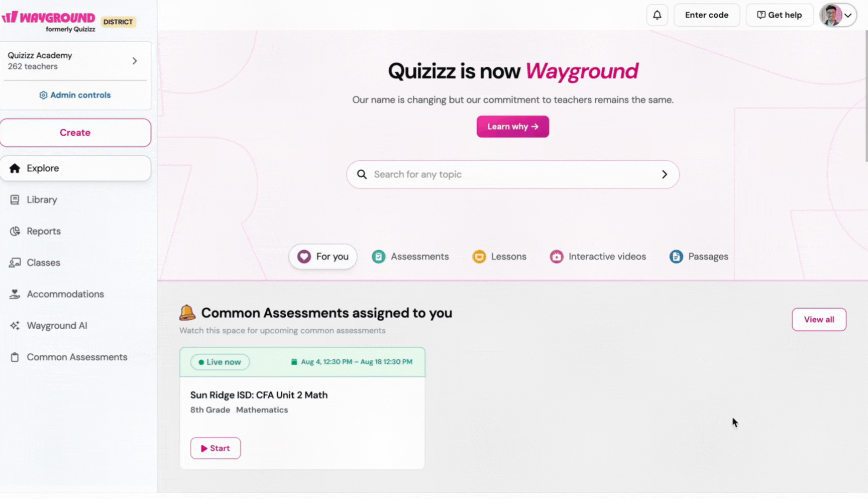Click the Accommodations icon in sidebar
Screen dimensions: 868x499
15,294
